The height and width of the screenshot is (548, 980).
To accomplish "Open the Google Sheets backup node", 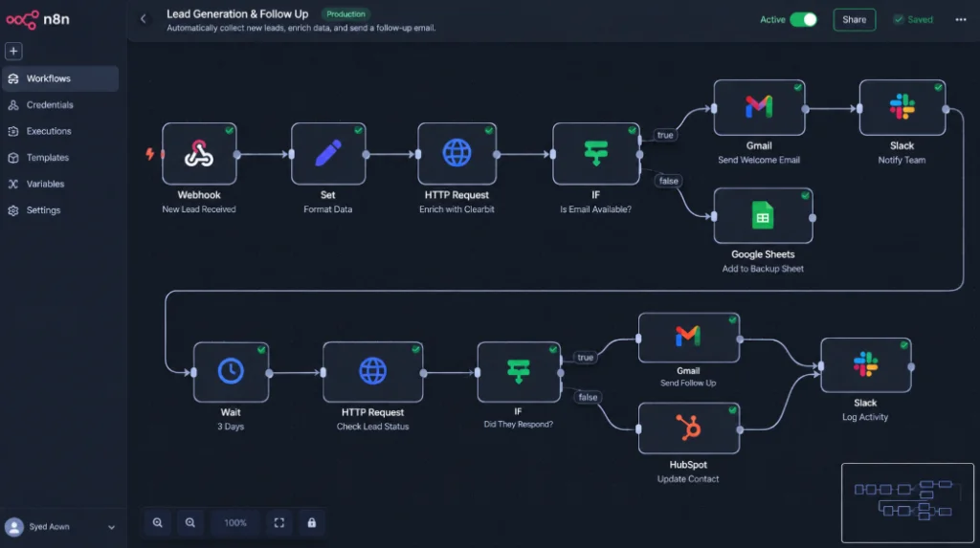I will coord(763,216).
